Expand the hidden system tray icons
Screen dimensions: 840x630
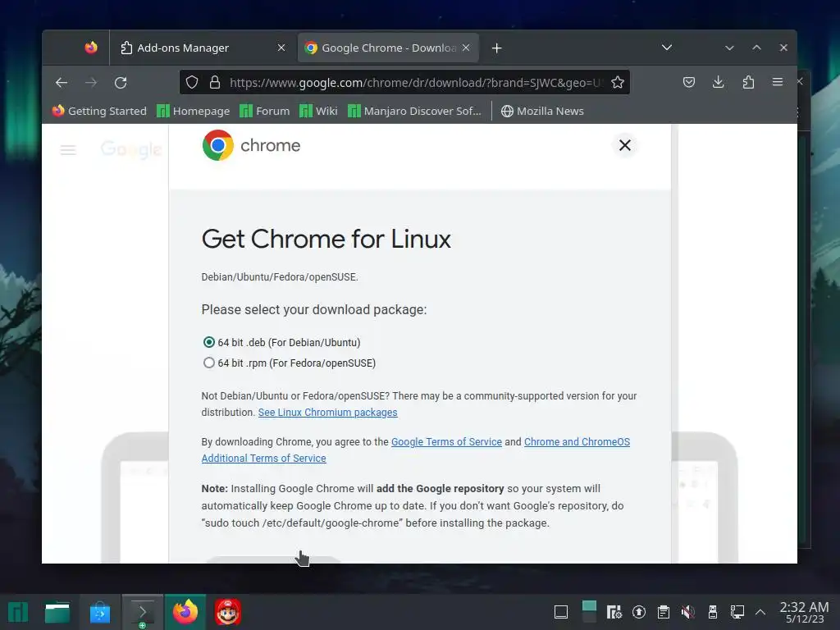pos(760,612)
